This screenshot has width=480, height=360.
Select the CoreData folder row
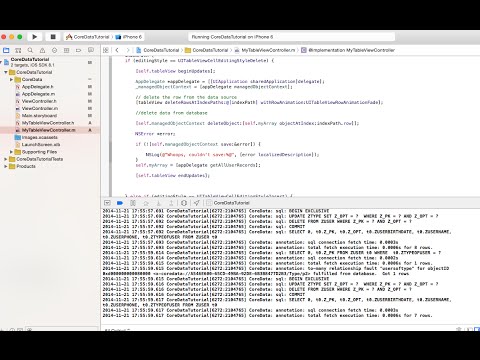coord(50,80)
